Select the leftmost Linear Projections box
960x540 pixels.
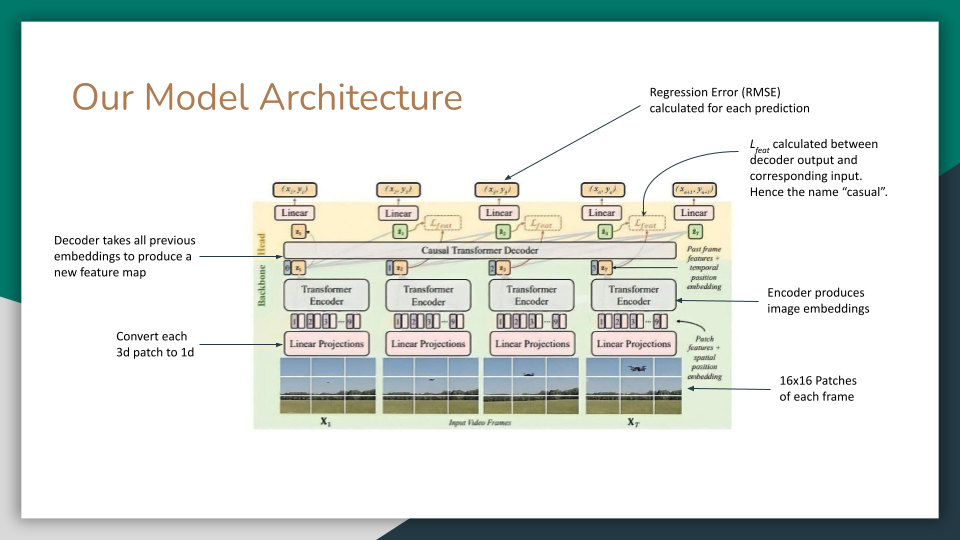pos(324,344)
